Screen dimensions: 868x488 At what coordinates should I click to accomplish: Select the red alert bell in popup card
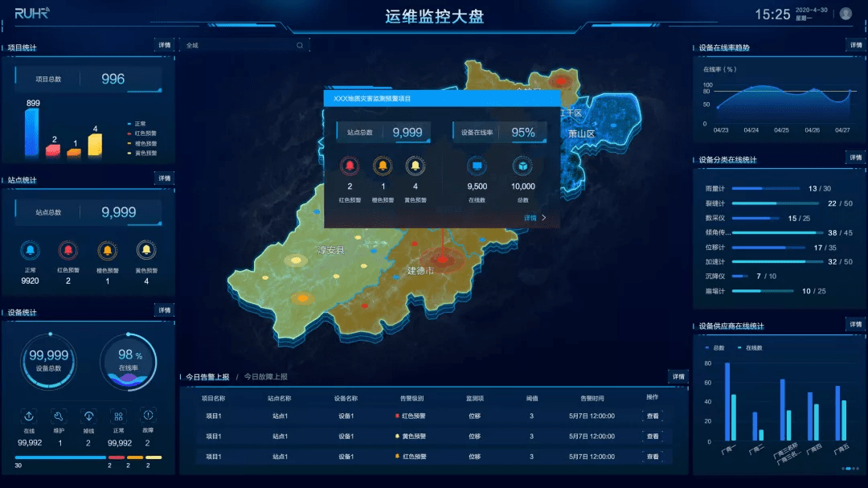[350, 166]
